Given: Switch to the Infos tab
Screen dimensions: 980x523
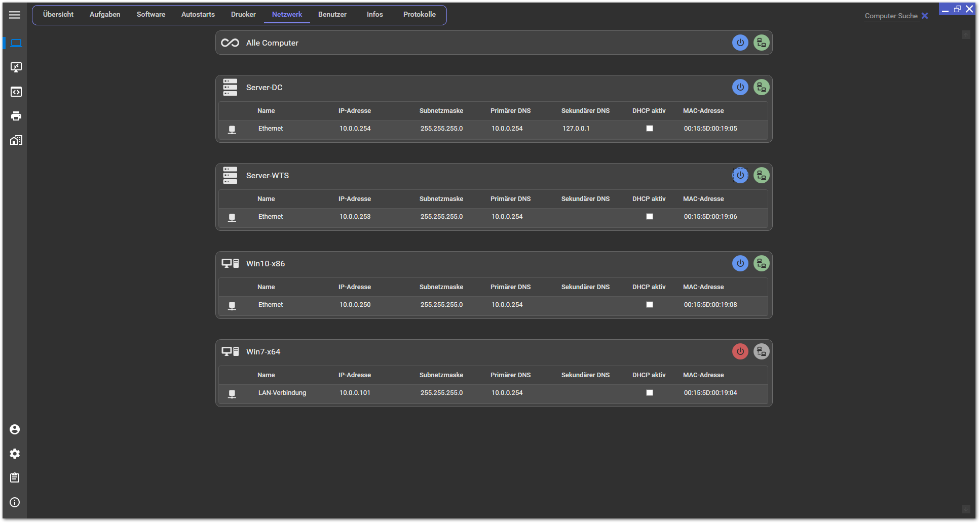Looking at the screenshot, I should pyautogui.click(x=375, y=15).
